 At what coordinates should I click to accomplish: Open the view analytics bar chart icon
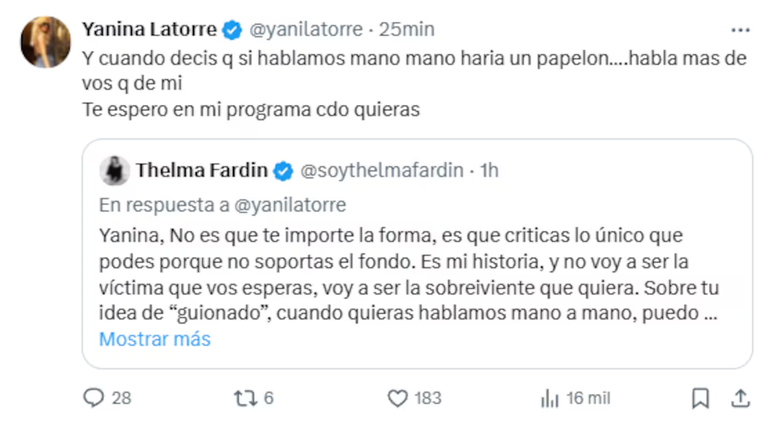click(x=549, y=398)
